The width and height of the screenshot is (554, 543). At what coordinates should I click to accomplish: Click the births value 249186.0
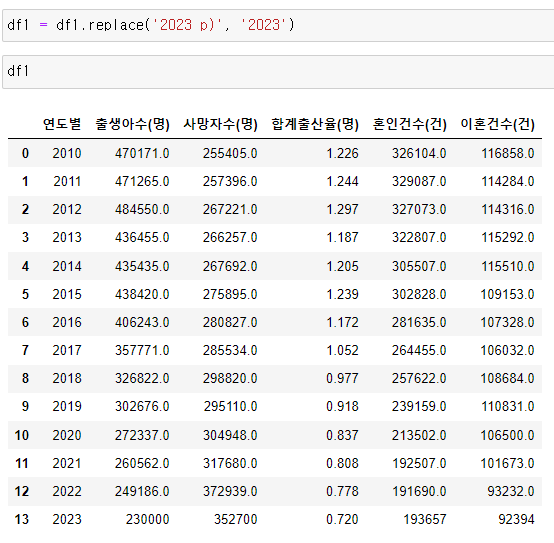click(142, 491)
